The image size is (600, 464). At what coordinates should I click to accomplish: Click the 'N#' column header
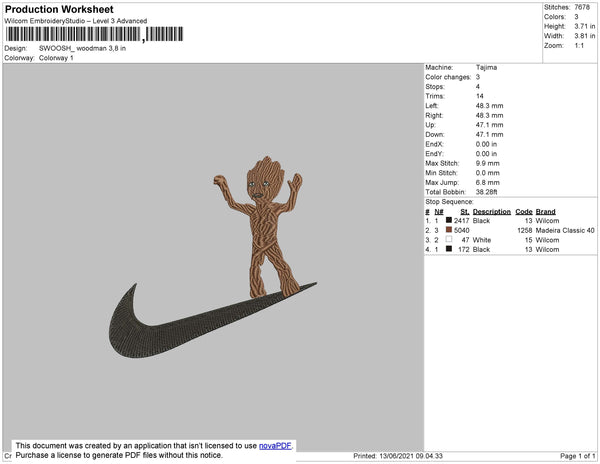click(439, 212)
